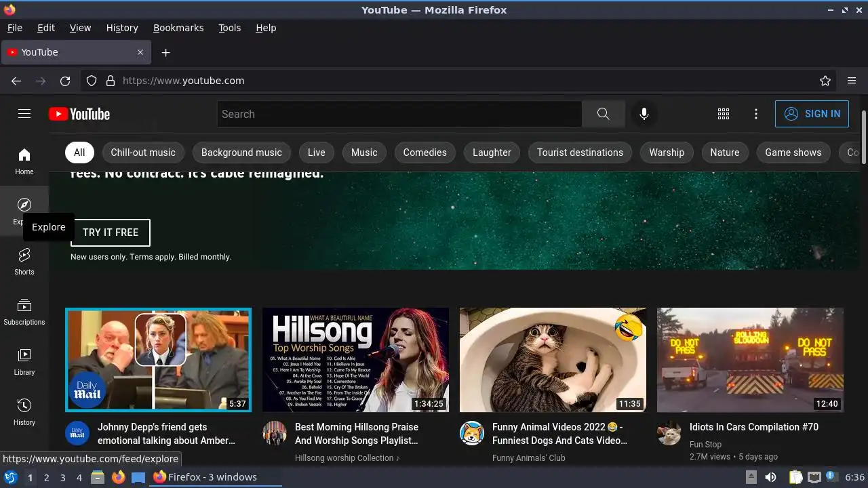Select the Nature filter chip
This screenshot has height=488, width=868.
(x=725, y=152)
